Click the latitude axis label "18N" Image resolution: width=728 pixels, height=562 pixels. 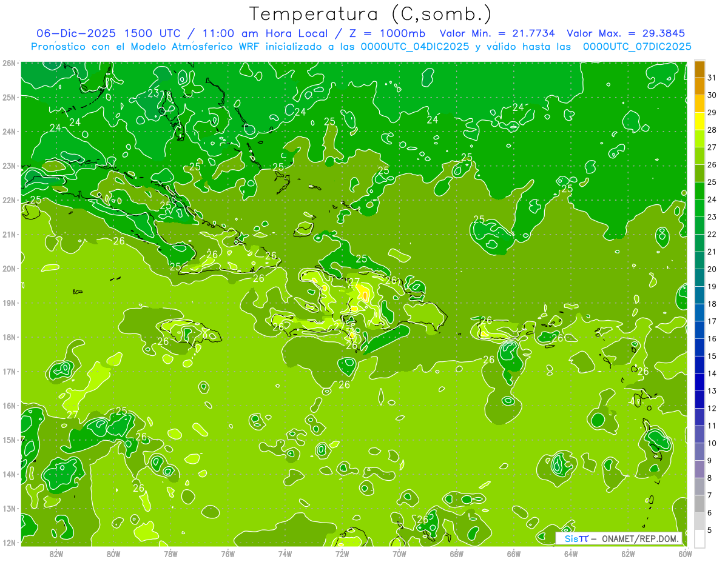click(x=9, y=337)
